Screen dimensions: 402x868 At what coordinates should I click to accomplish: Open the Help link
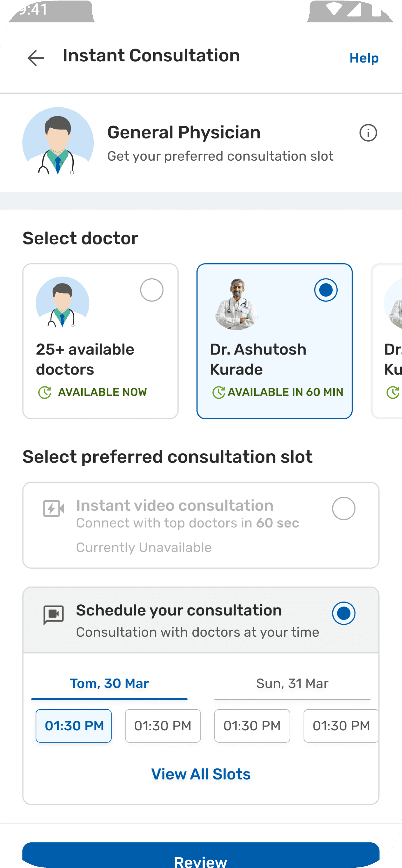(364, 58)
